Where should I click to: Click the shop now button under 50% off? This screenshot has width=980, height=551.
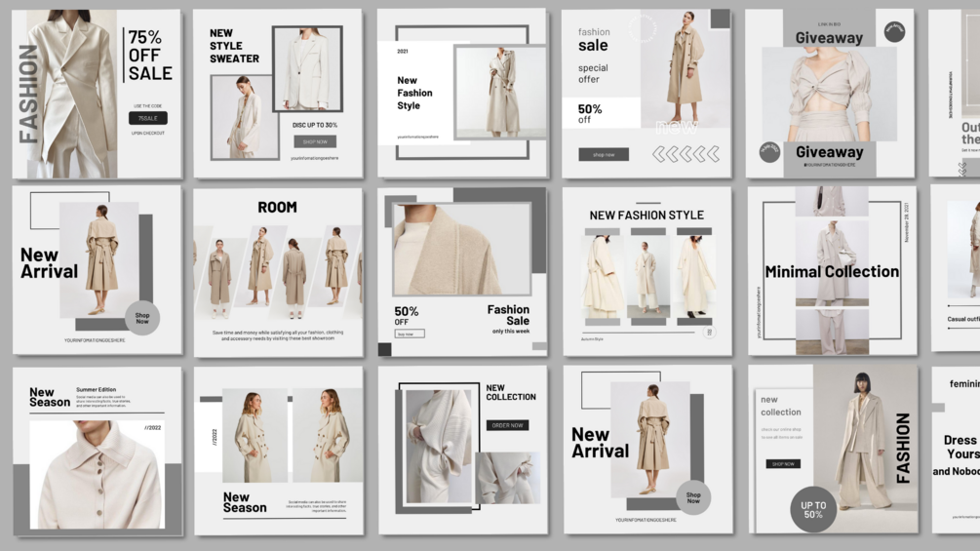tap(604, 154)
